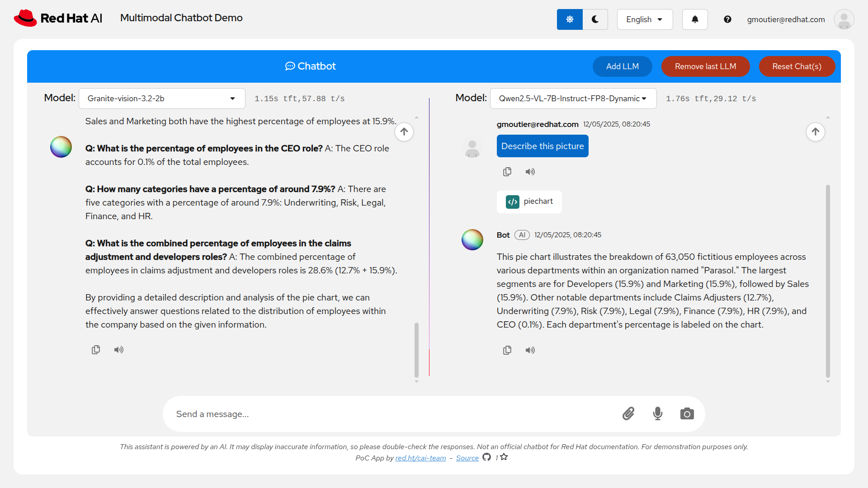
Task: Open the piechart code attachment
Action: [x=529, y=202]
